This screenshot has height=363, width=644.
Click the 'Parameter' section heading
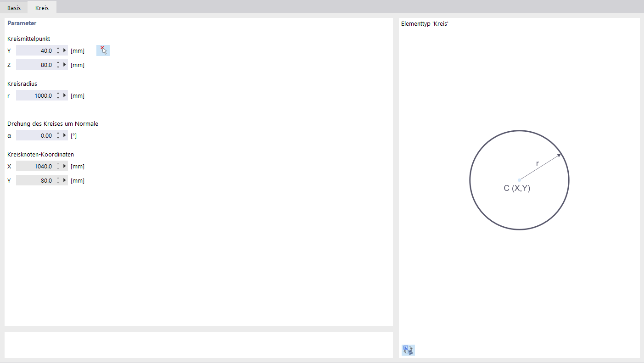point(22,23)
